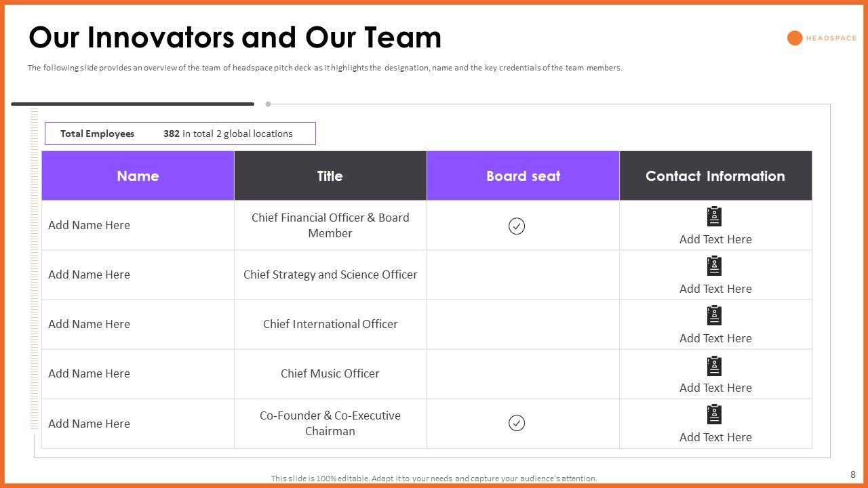Click contact icon in Chief Strategy Officer row

pyautogui.click(x=714, y=266)
